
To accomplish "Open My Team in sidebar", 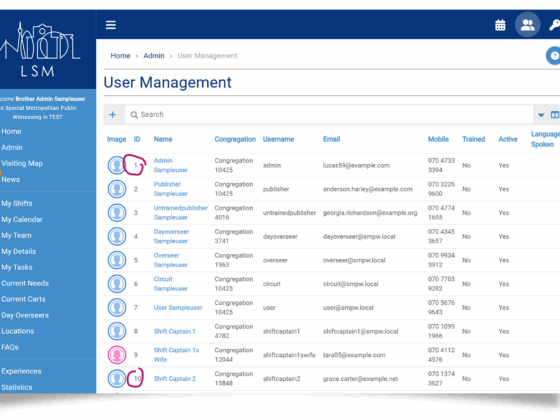I will click(x=16, y=235).
